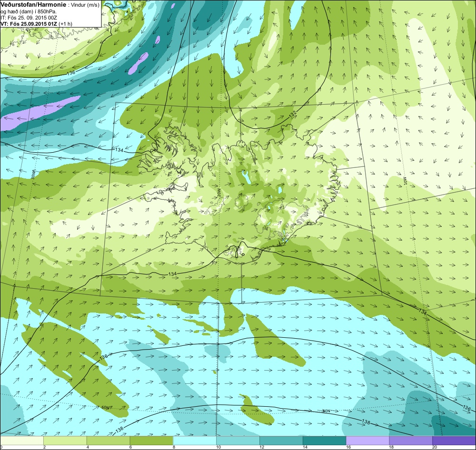Click the '10W' longitude label
Image resolution: width=476 pixels, height=450 pixels.
coord(405,180)
